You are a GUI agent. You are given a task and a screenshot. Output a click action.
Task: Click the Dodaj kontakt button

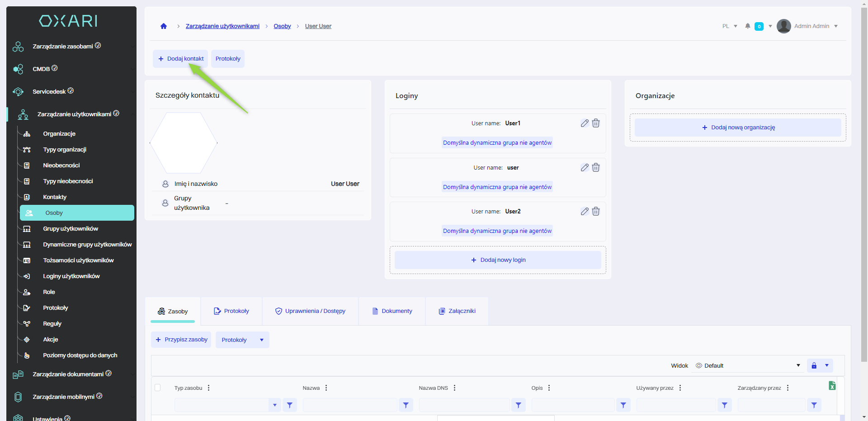[x=180, y=59]
